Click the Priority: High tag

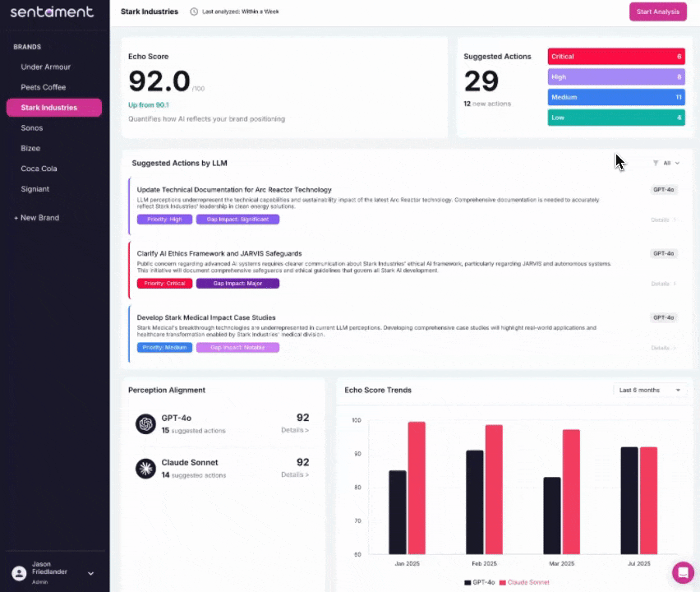pyautogui.click(x=165, y=220)
